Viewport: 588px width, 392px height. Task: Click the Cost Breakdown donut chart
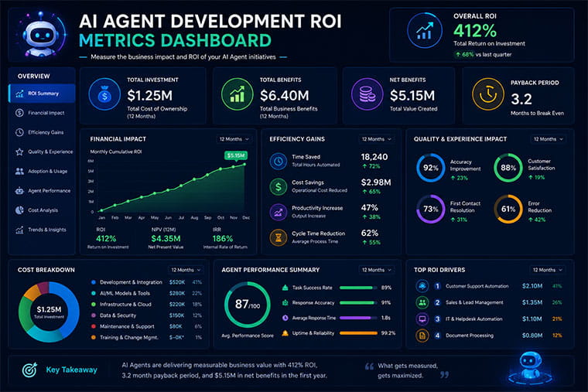pos(49,312)
